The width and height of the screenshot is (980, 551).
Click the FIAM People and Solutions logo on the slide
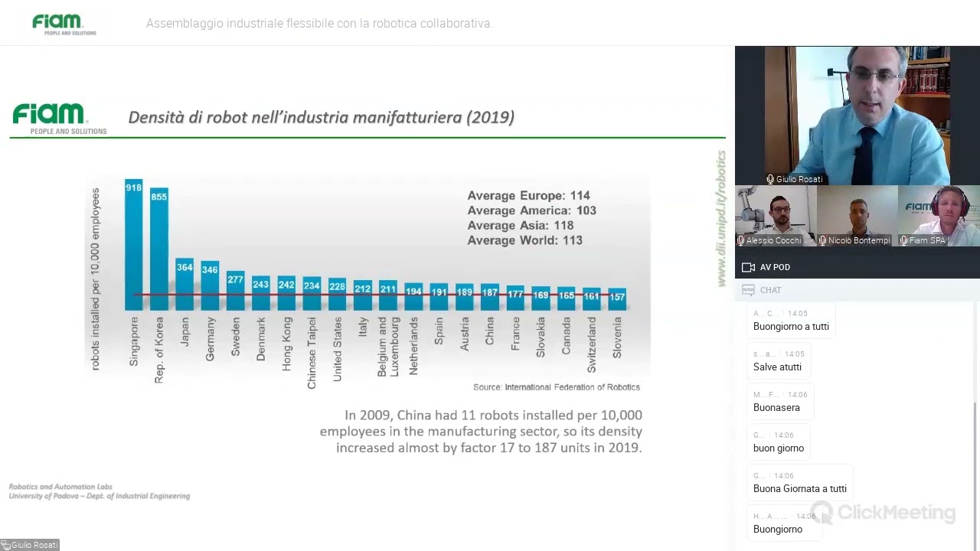[60, 119]
